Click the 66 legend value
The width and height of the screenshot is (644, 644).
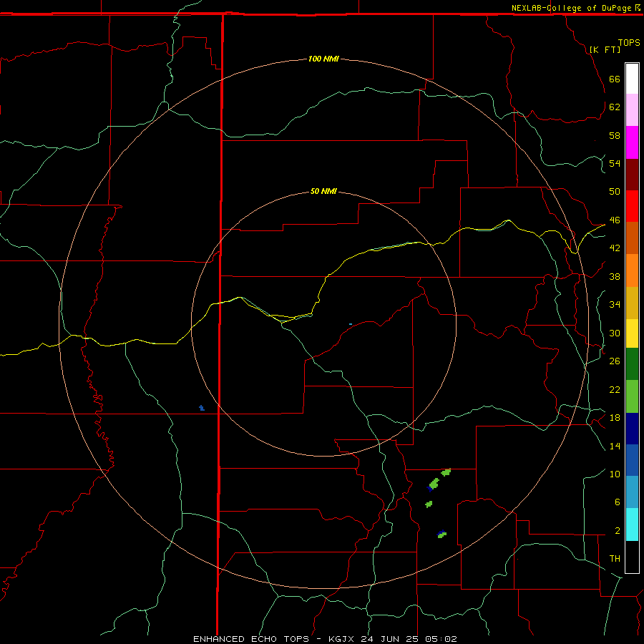[x=615, y=79]
